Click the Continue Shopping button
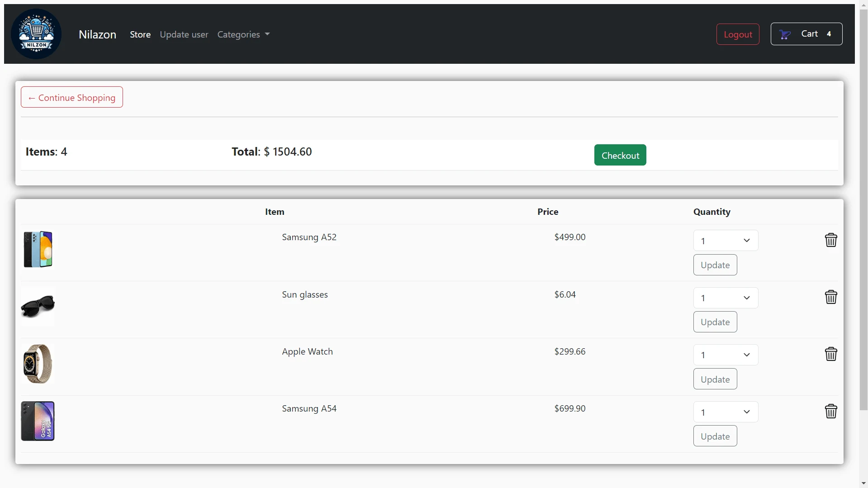 (x=72, y=97)
